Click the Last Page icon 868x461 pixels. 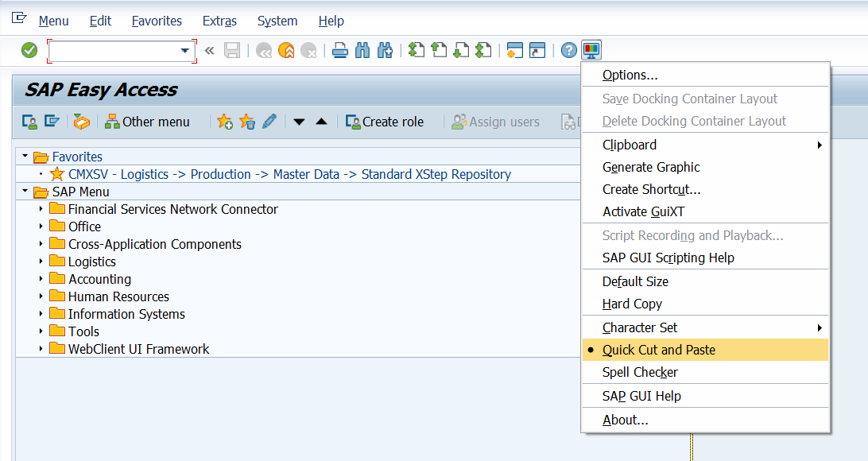tap(483, 50)
